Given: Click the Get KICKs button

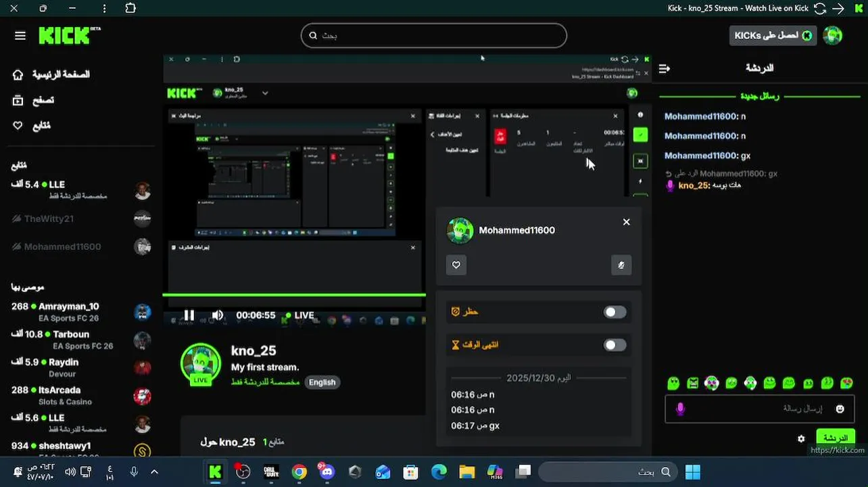Looking at the screenshot, I should click(x=773, y=35).
